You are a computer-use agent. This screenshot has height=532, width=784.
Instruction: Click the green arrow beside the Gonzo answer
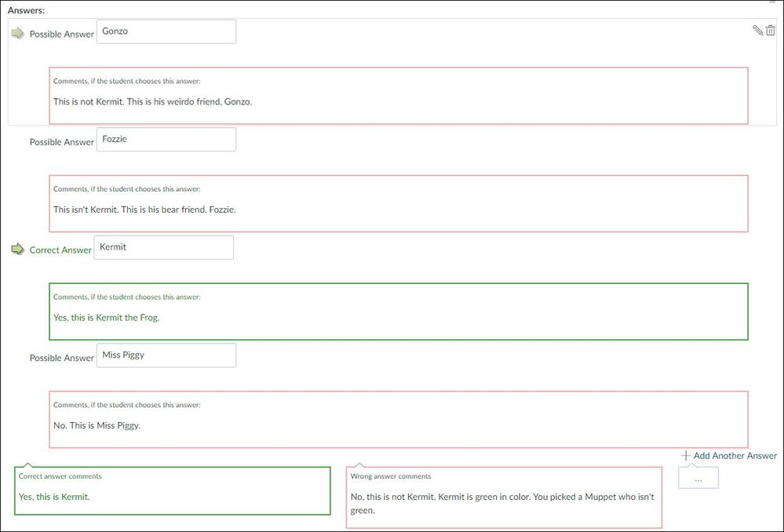[x=17, y=33]
